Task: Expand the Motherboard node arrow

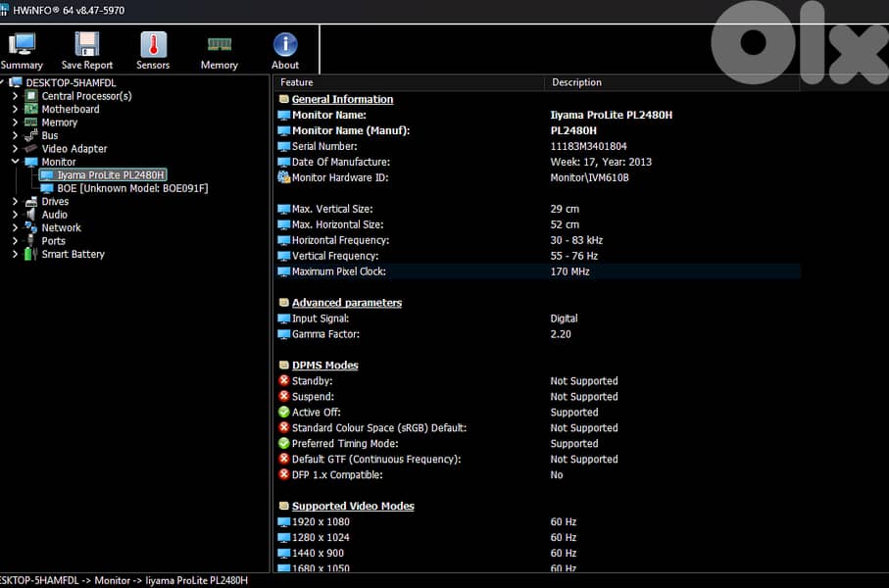Action: (x=16, y=109)
